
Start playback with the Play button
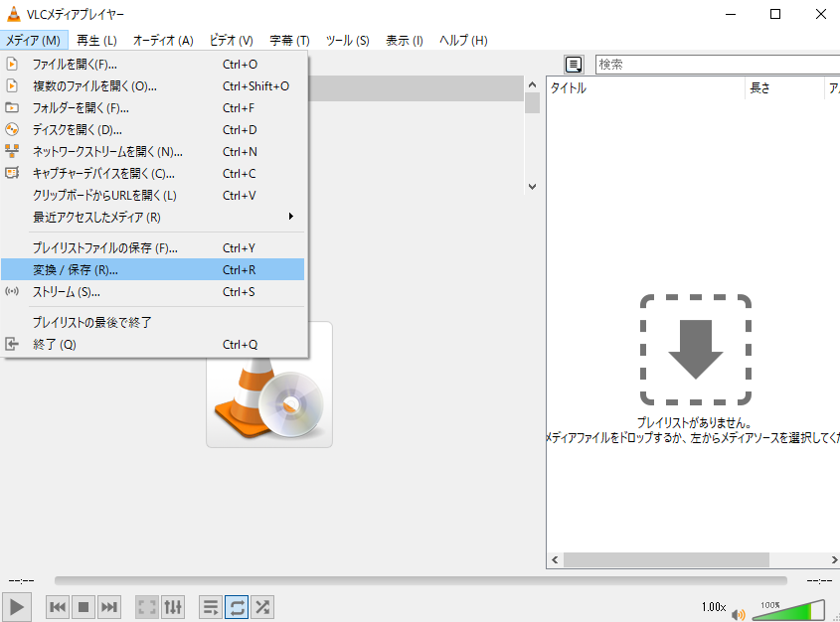pyautogui.click(x=16, y=607)
